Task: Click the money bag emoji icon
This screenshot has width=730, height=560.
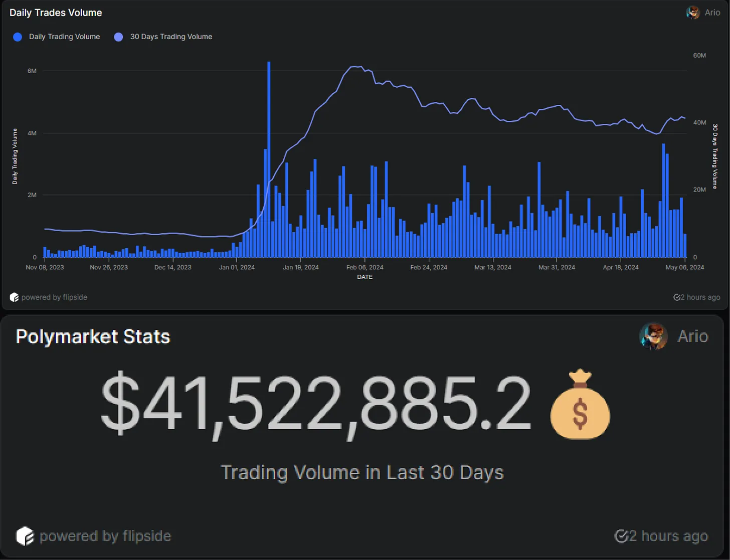Action: point(580,404)
